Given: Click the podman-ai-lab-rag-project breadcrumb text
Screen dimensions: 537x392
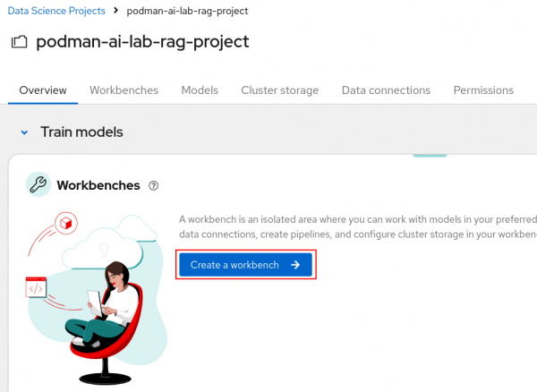Looking at the screenshot, I should pyautogui.click(x=186, y=11).
